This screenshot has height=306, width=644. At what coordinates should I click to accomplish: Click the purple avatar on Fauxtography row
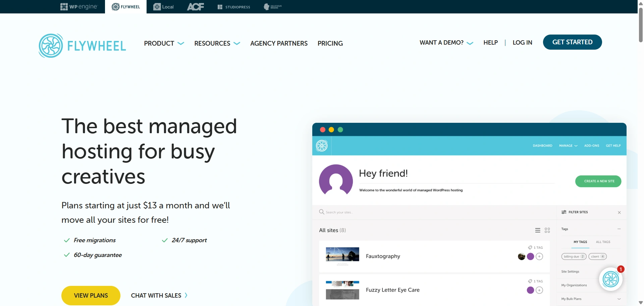pyautogui.click(x=530, y=256)
